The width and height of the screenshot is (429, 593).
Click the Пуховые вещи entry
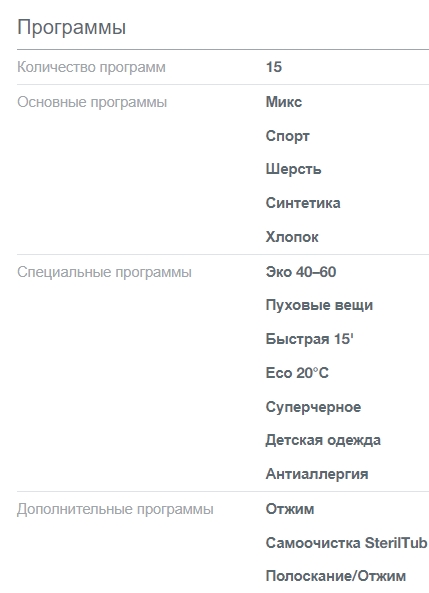319,305
